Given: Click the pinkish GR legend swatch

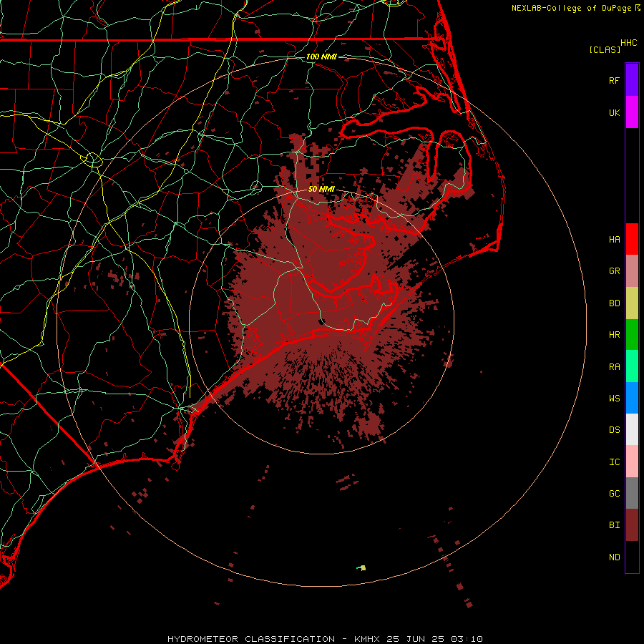Looking at the screenshot, I should tap(632, 270).
